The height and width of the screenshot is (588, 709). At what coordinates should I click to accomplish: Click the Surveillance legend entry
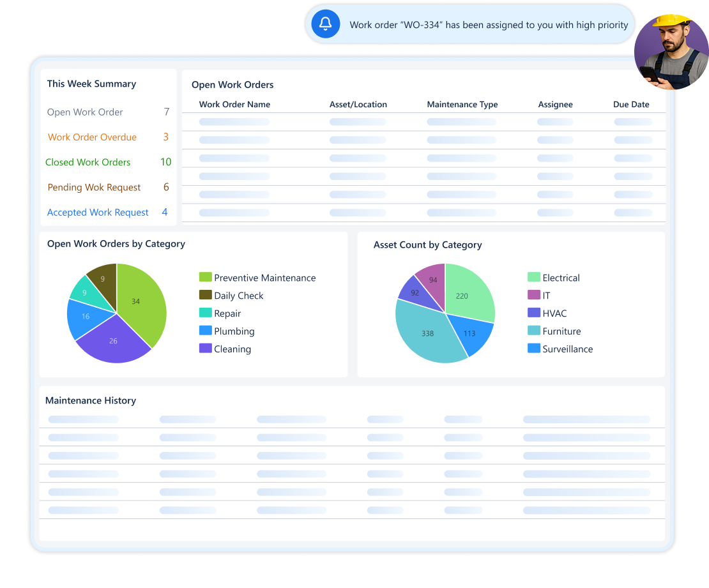[560, 349]
